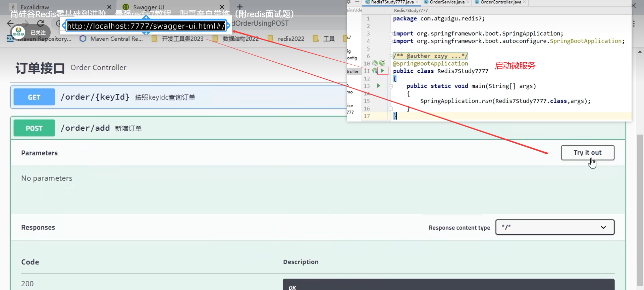Screen dimensions: 644x290
Task: Expand the folded @auther javadoc comment
Action: 390,56
